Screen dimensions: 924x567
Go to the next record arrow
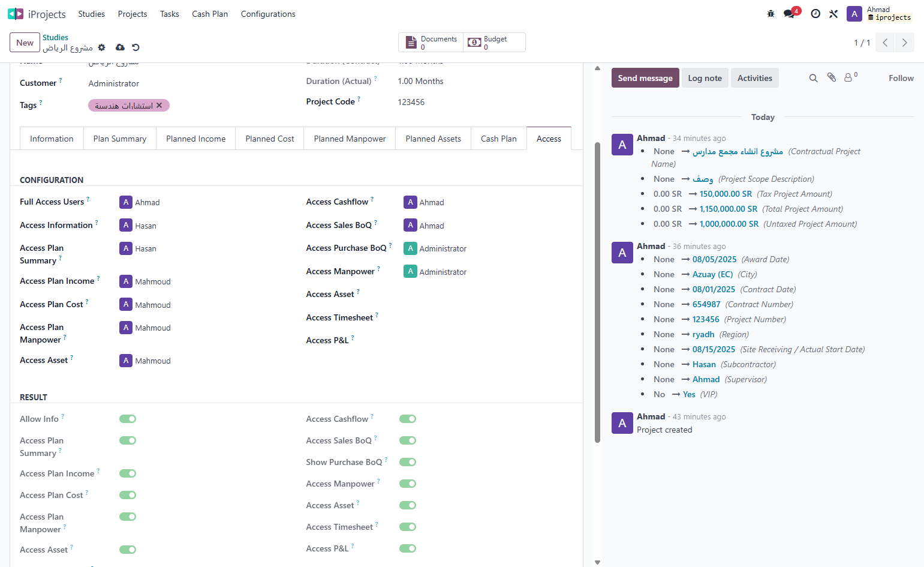pos(905,43)
